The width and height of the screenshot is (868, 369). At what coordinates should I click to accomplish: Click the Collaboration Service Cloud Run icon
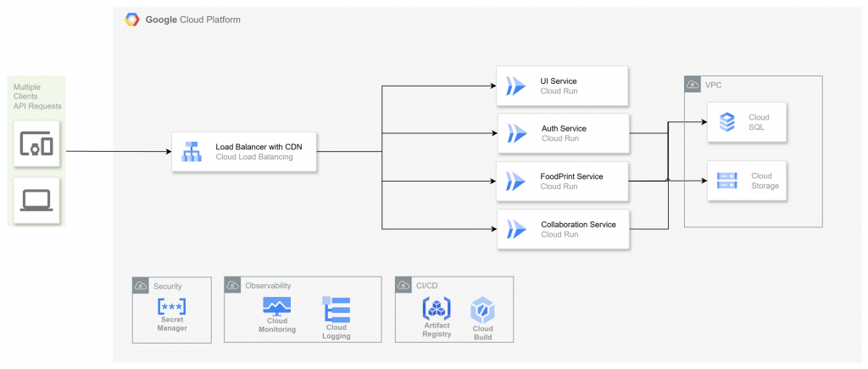(x=518, y=229)
